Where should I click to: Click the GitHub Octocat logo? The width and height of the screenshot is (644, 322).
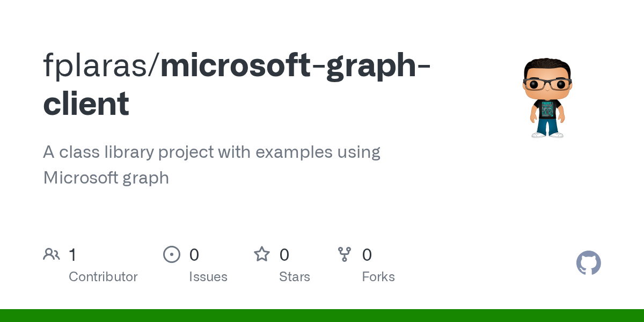coord(588,263)
